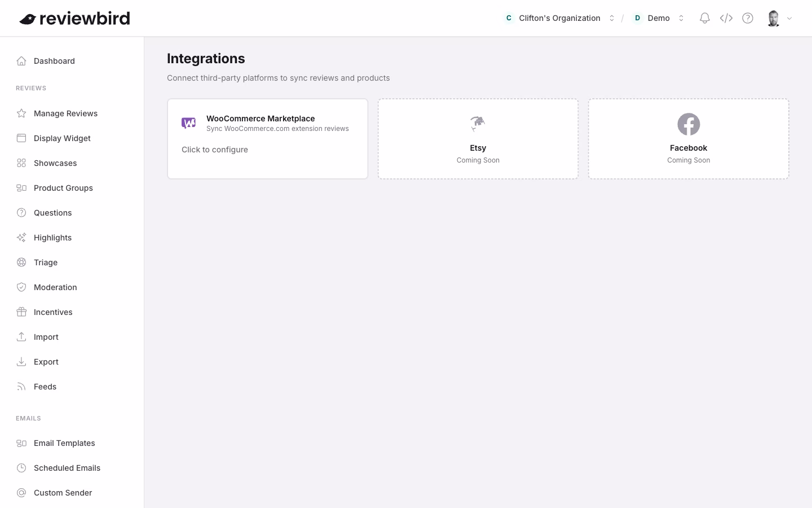Screen dimensions: 812x508
Task: Click "Coming Soon" under Facebook
Action: click(x=689, y=160)
